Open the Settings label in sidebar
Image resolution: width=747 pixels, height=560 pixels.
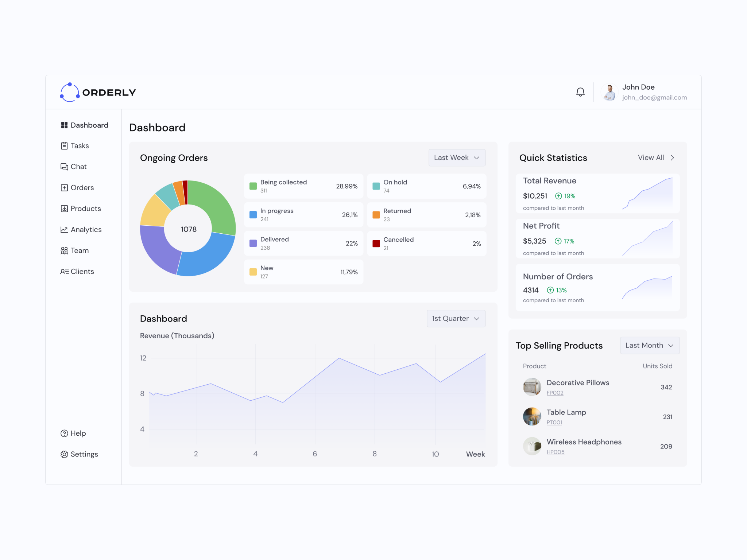pos(84,454)
